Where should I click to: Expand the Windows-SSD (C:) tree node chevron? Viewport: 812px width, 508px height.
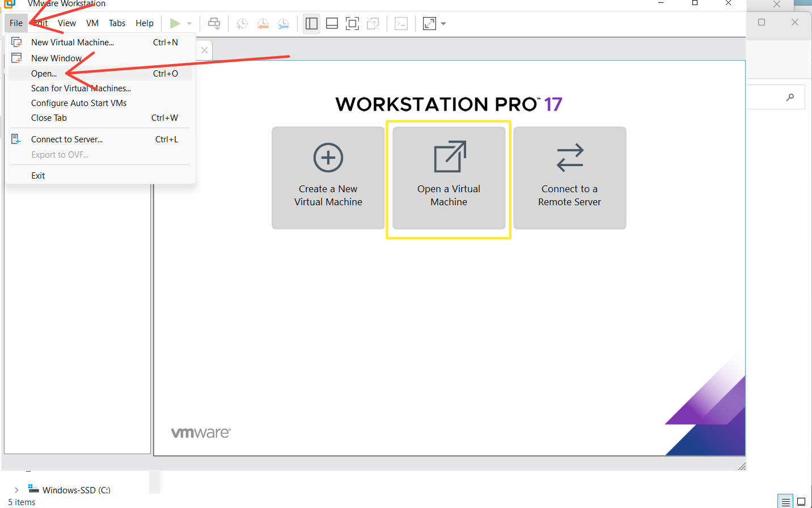[16, 490]
